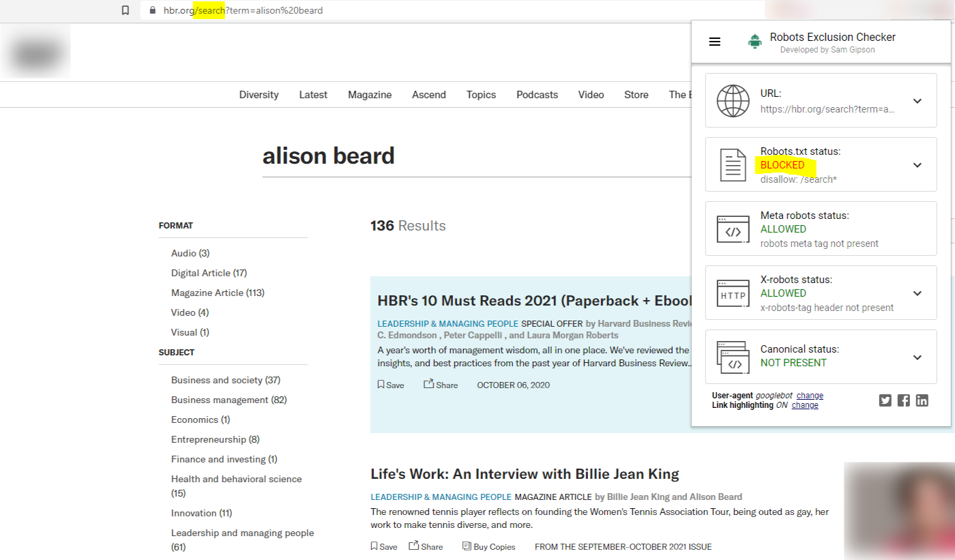
Task: Open the Magazine navigation menu
Action: click(369, 95)
